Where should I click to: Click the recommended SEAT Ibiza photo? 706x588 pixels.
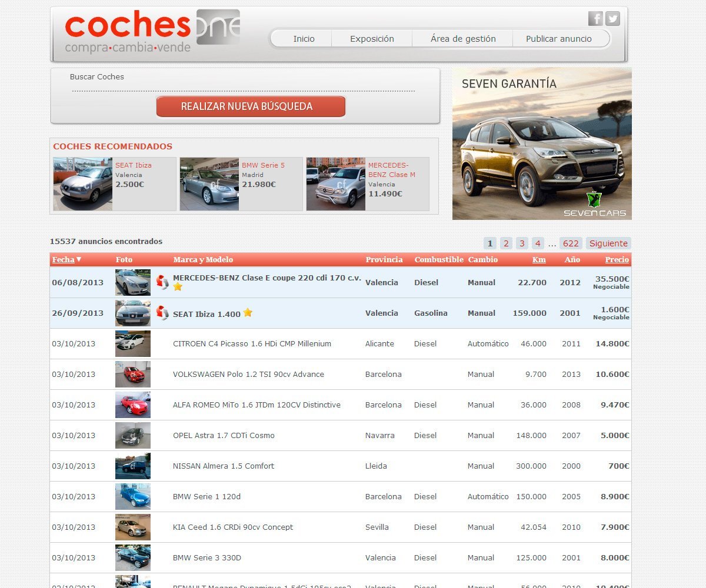(83, 184)
